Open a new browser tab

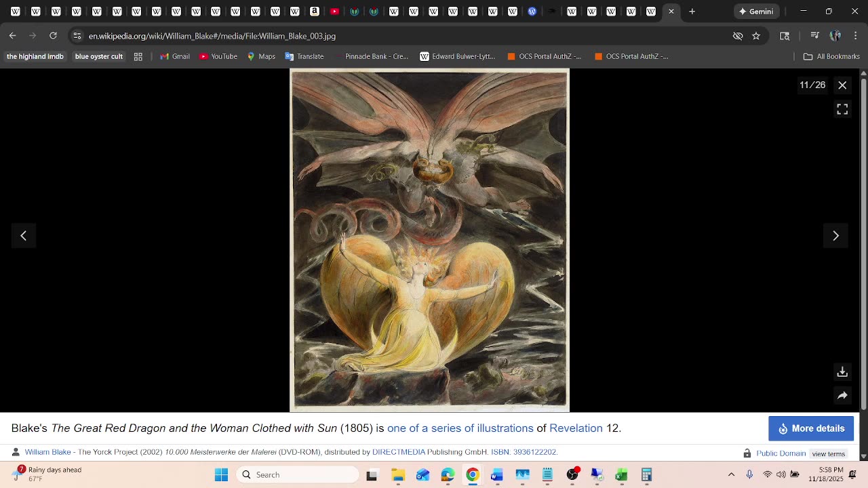(x=692, y=12)
